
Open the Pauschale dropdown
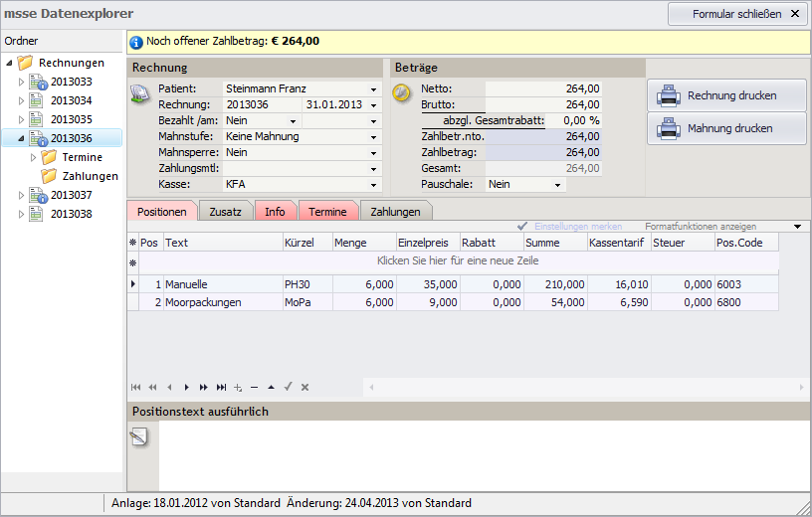tap(557, 185)
